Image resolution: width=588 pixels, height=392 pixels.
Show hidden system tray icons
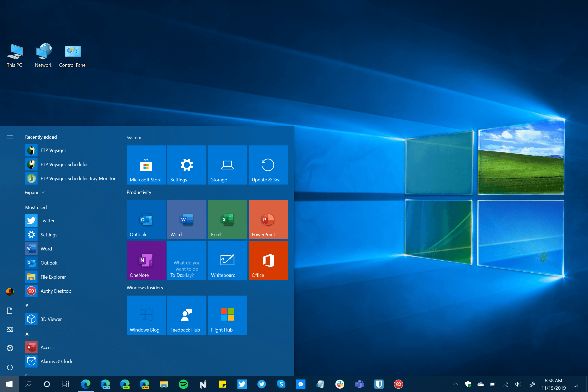(456, 384)
